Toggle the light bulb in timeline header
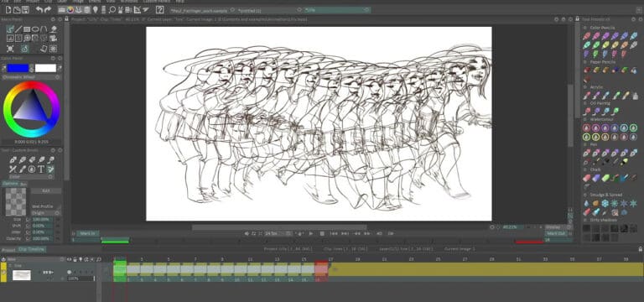The width and height of the screenshot is (644, 302). click(80, 260)
